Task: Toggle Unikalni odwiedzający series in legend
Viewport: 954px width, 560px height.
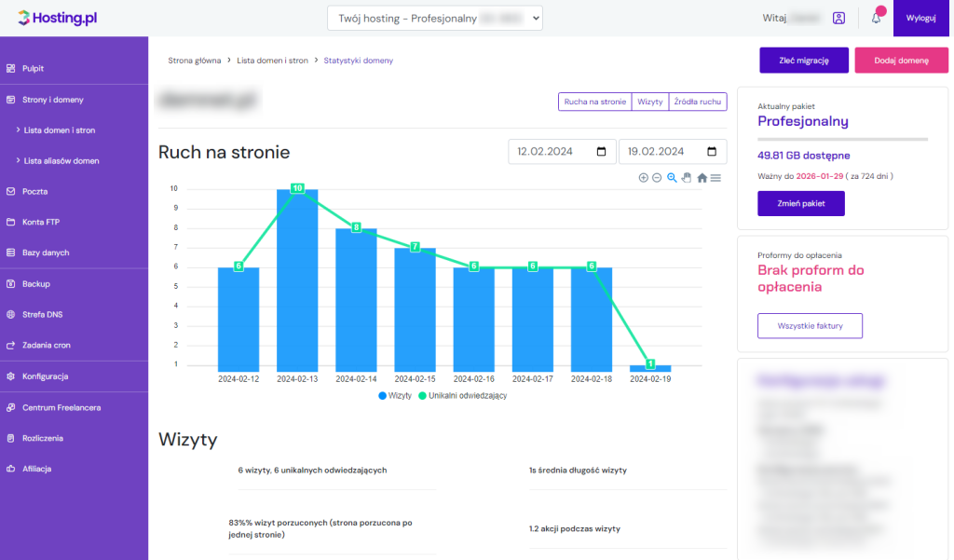Action: (x=460, y=396)
